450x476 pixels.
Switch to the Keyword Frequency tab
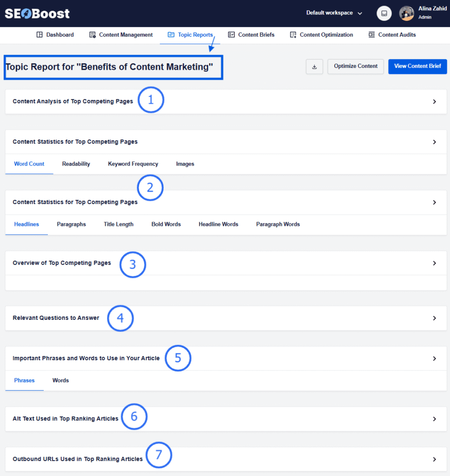point(133,164)
